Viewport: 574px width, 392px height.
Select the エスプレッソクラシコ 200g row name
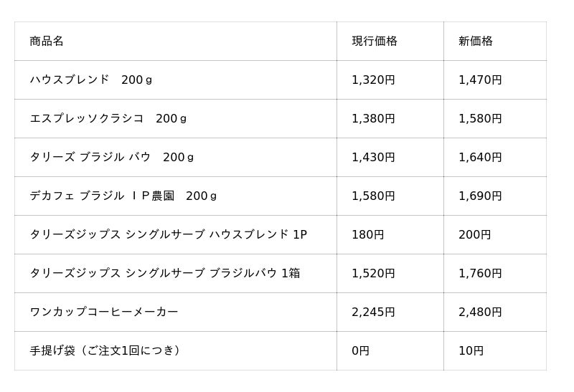[108, 118]
